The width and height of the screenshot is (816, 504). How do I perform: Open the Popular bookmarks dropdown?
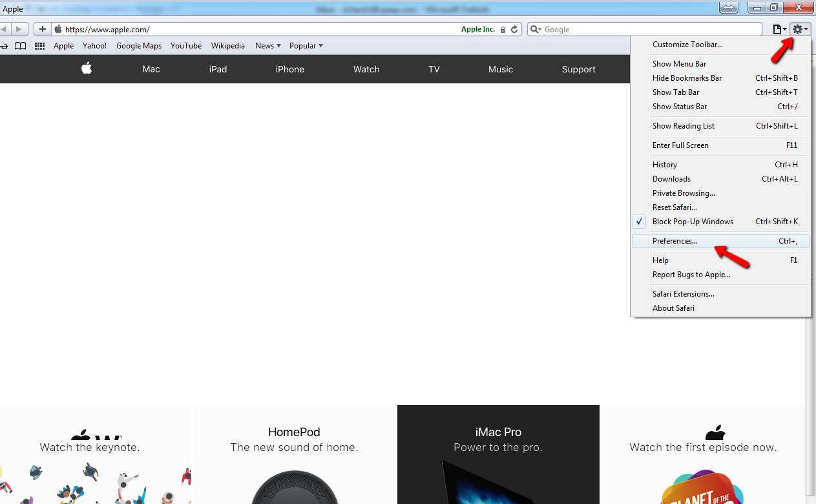coord(306,46)
